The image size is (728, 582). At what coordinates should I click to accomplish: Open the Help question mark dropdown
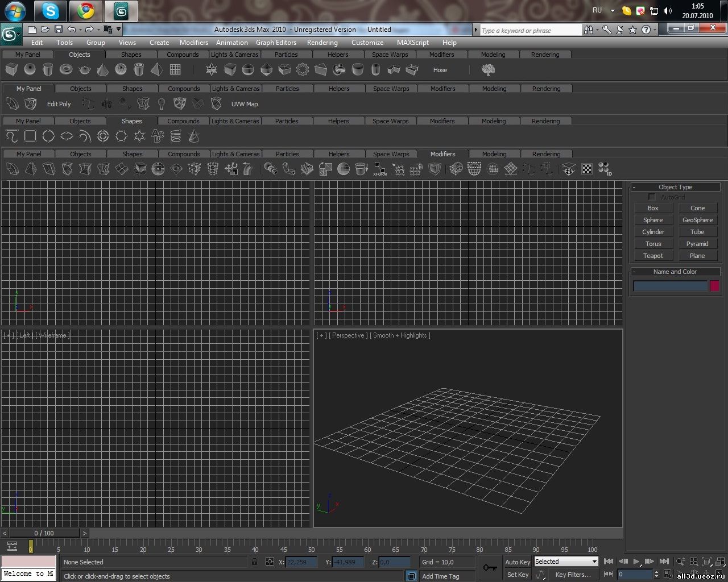pyautogui.click(x=656, y=30)
